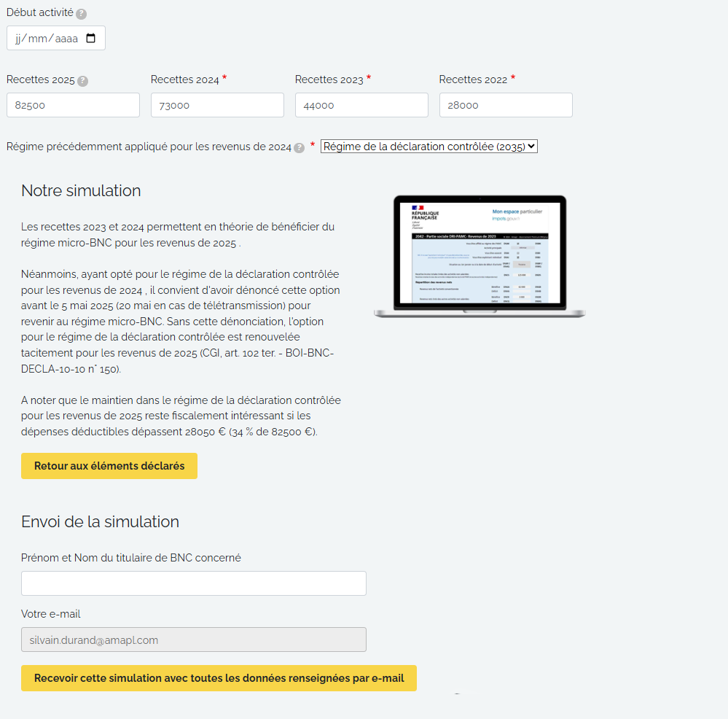
Task: Select the day segment jj in date field
Action: [x=18, y=39]
